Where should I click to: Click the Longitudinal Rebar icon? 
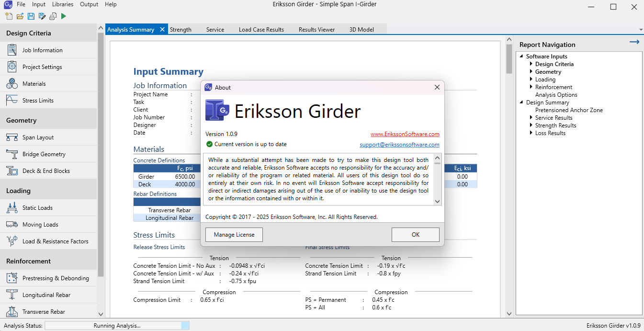pos(12,295)
